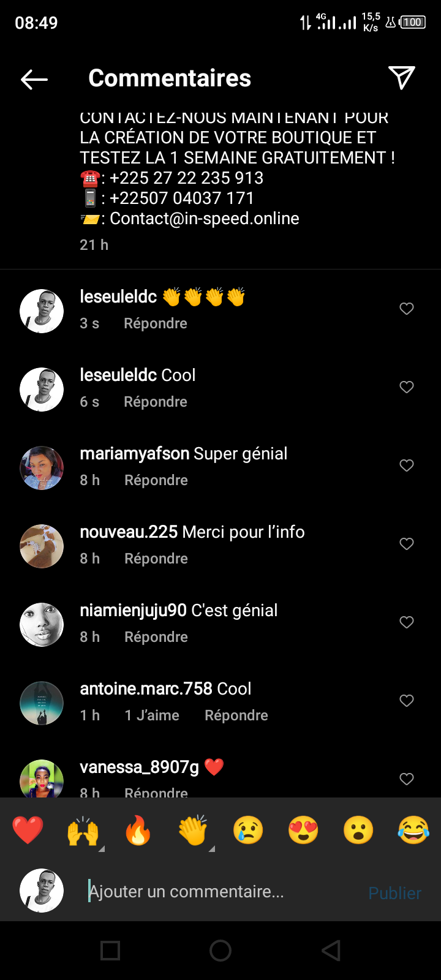
Task: Open the direct share paper plane icon
Action: coord(402,78)
